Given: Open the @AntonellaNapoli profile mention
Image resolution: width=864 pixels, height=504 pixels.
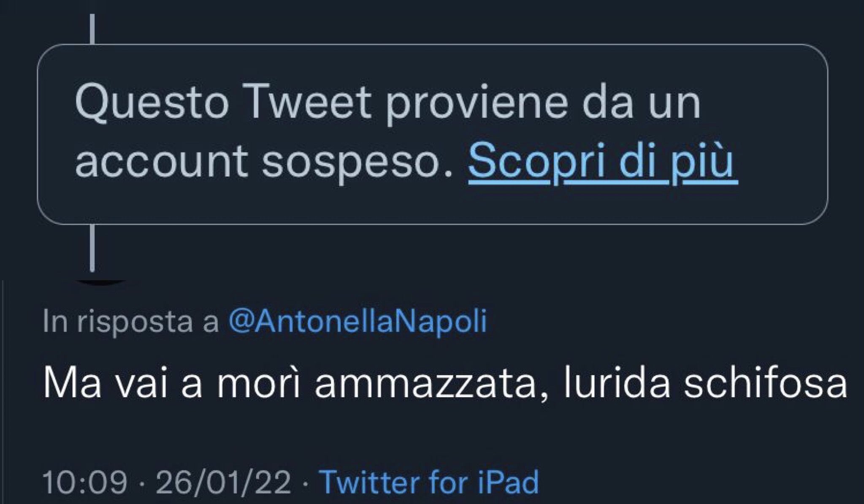Looking at the screenshot, I should pos(358,322).
